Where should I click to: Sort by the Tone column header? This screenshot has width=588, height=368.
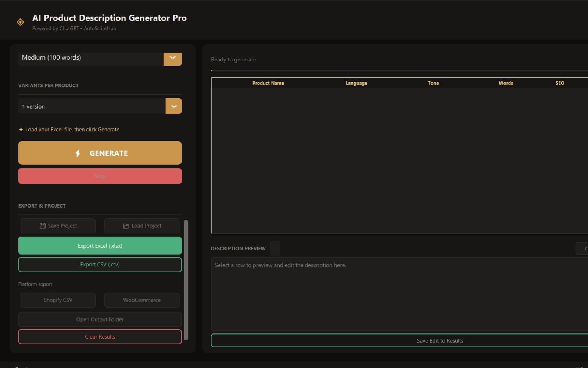[x=433, y=83]
